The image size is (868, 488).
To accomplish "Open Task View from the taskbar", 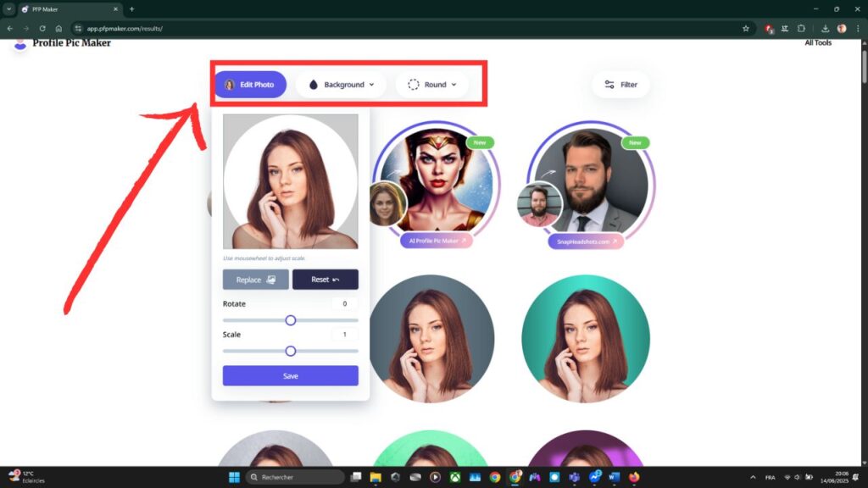I will (356, 477).
